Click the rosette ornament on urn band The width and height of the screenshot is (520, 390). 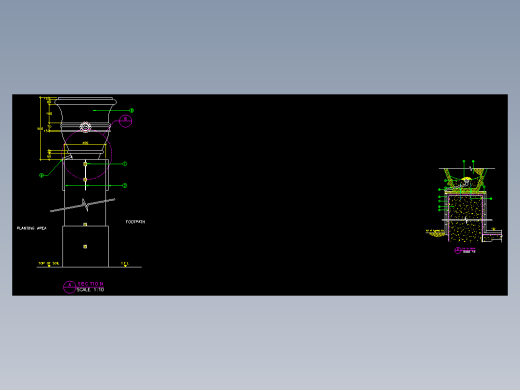pos(85,127)
